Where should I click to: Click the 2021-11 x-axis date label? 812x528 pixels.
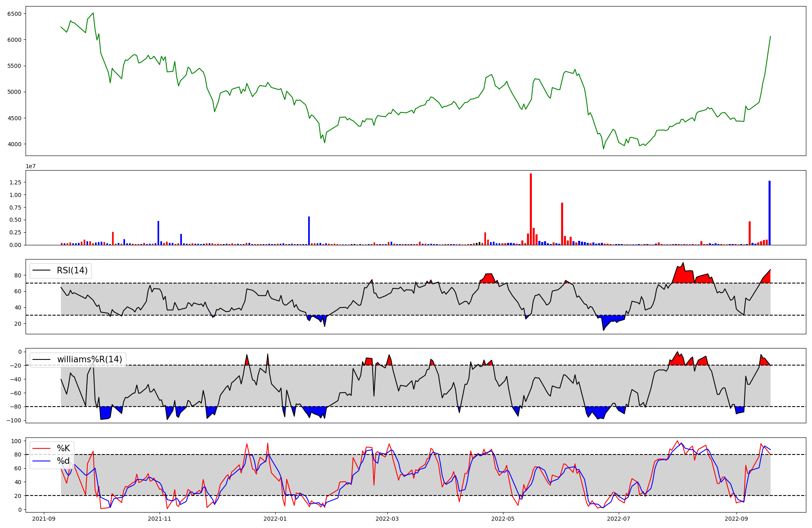point(160,519)
